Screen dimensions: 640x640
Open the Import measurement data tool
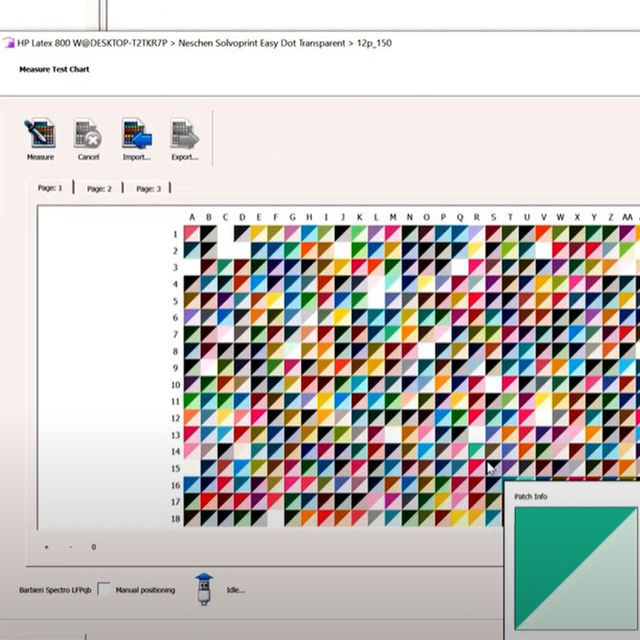(x=137, y=139)
